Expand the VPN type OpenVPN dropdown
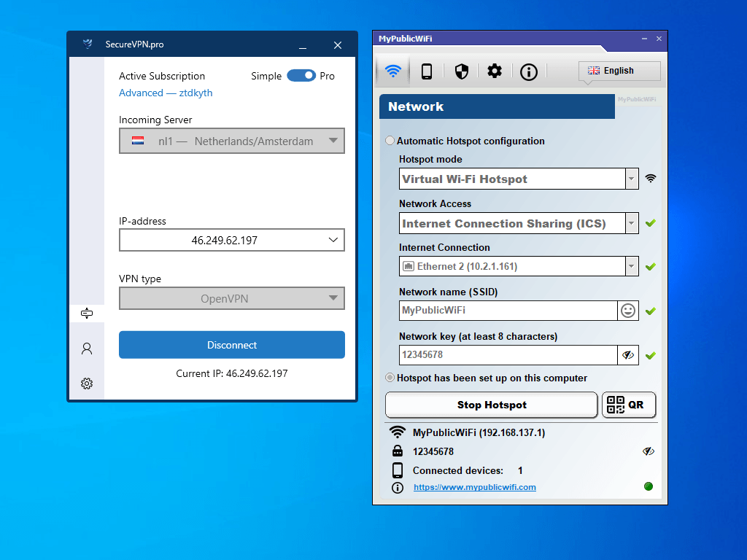This screenshot has height=560, width=747. coord(232,298)
